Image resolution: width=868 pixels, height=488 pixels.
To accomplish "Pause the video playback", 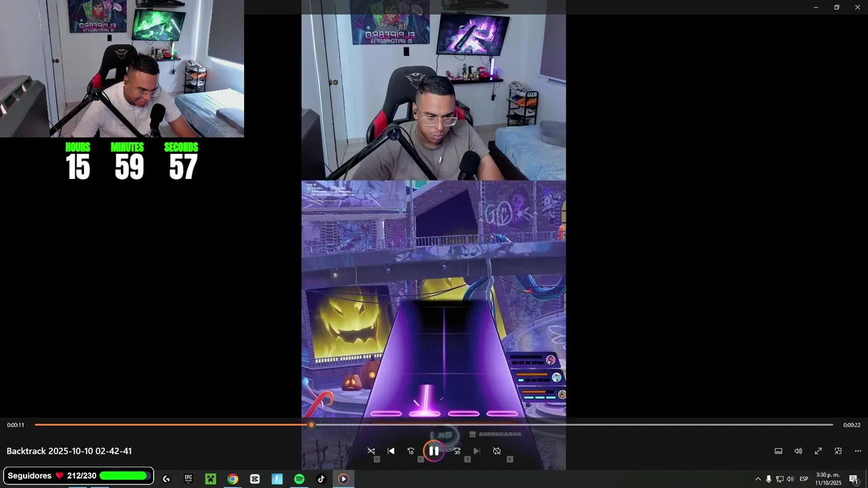I will [x=434, y=451].
